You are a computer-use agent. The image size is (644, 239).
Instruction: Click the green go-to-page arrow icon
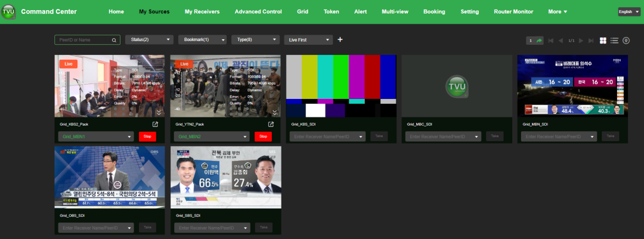tap(539, 41)
